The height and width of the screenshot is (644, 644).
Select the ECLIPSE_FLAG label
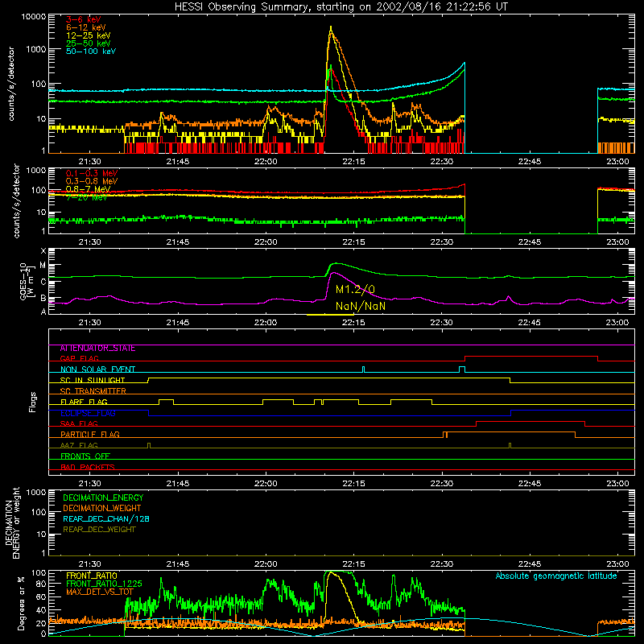(88, 413)
